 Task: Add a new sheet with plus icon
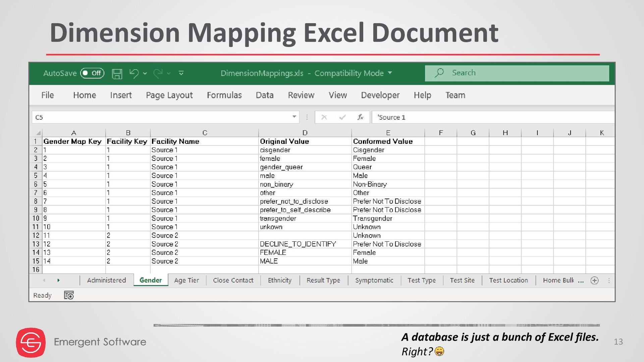[x=594, y=281]
